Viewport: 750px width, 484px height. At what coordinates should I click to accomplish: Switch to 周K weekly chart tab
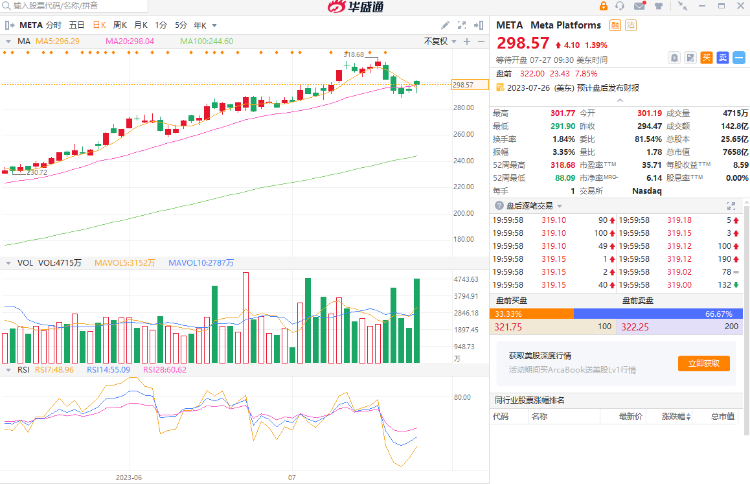point(120,23)
